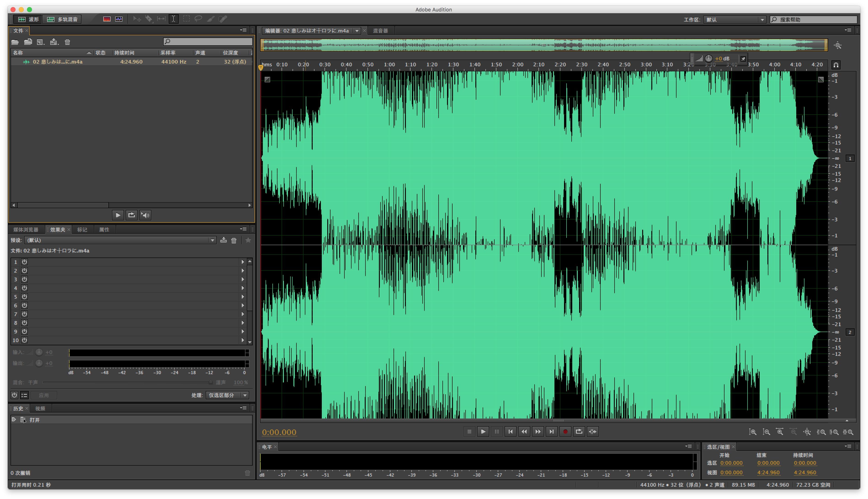The image size is (868, 499).
Task: Click the Stop transport button
Action: tap(469, 432)
